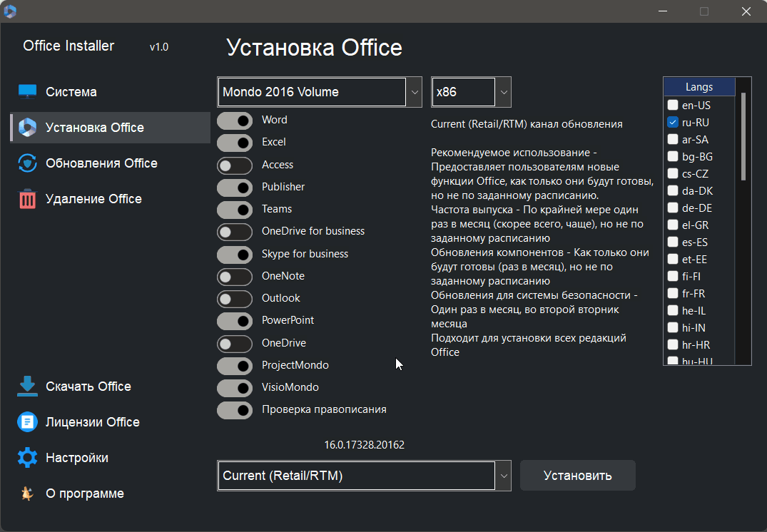Click the Office Installer title text
Viewport: 767px width, 532px height.
pyautogui.click(x=68, y=46)
